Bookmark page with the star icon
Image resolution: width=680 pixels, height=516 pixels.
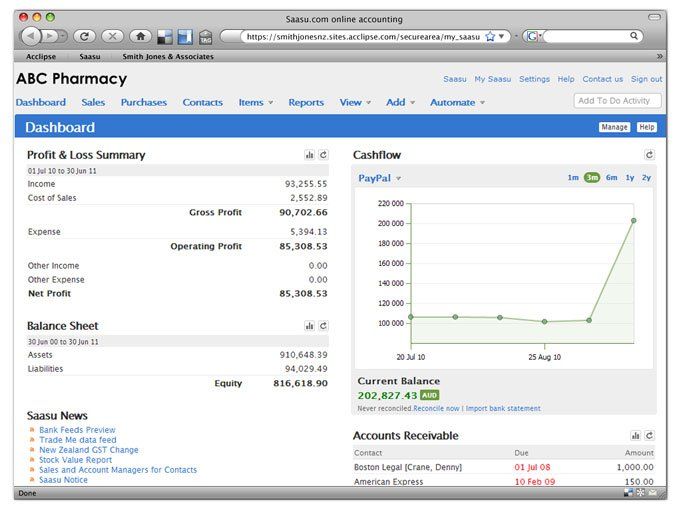click(490, 36)
